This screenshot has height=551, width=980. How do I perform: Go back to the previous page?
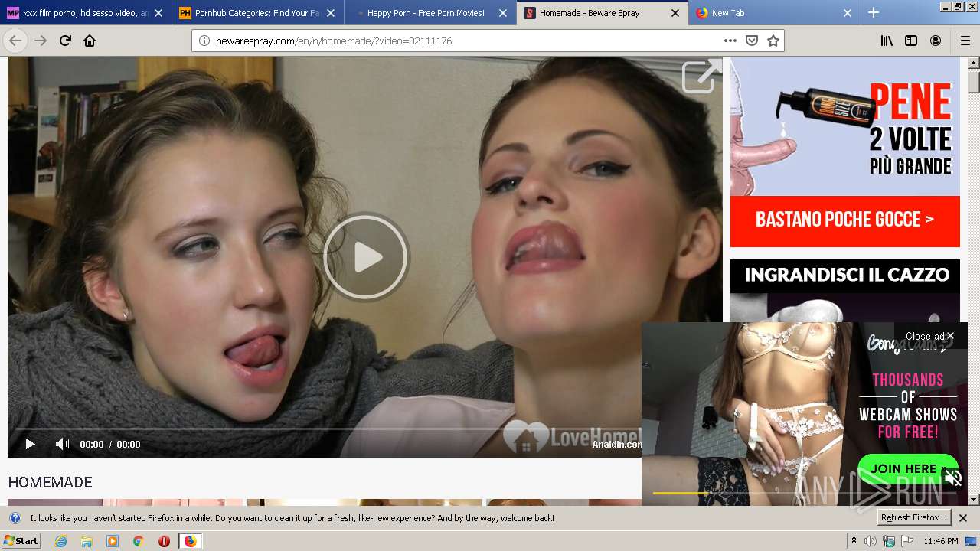[15, 41]
